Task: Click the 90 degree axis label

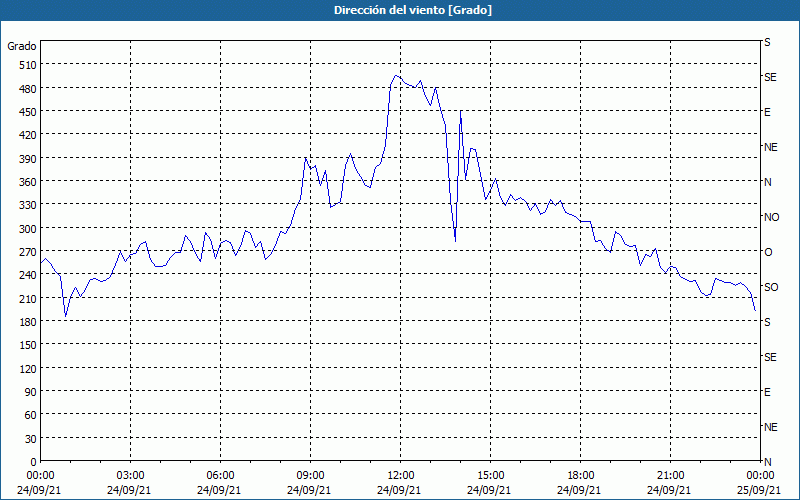Action: 31,392
